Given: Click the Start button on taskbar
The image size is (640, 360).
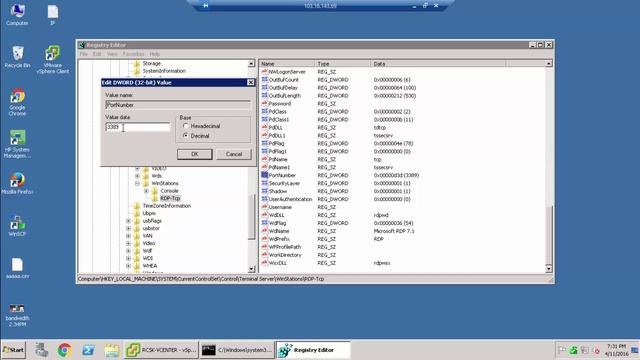Looking at the screenshot, I should [x=13, y=350].
